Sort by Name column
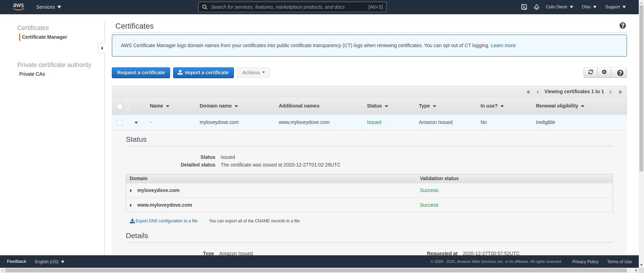 pyautogui.click(x=160, y=106)
